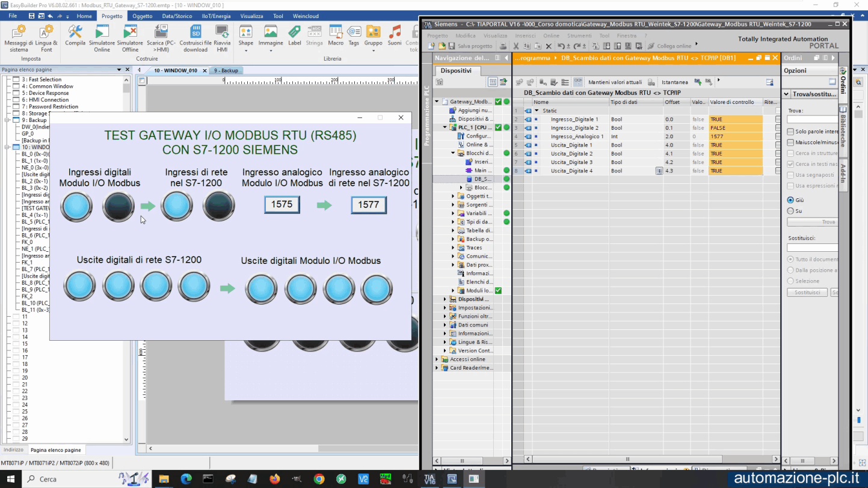Image resolution: width=868 pixels, height=488 pixels.
Task: Expand Oggetti t... node in TIA tree
Action: pyautogui.click(x=453, y=197)
